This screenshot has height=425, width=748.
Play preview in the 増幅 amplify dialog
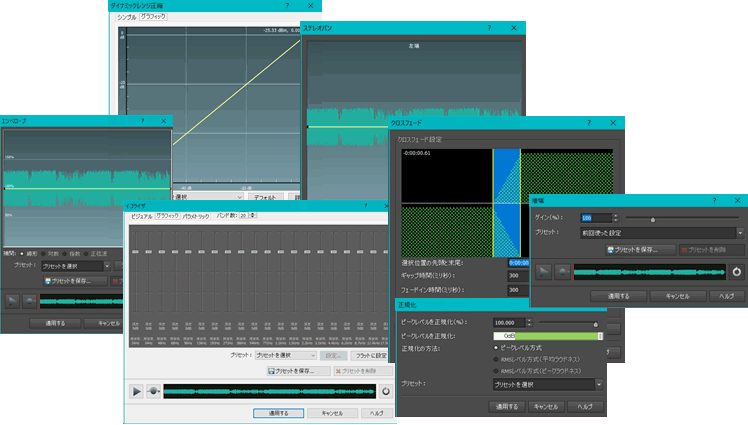(543, 272)
